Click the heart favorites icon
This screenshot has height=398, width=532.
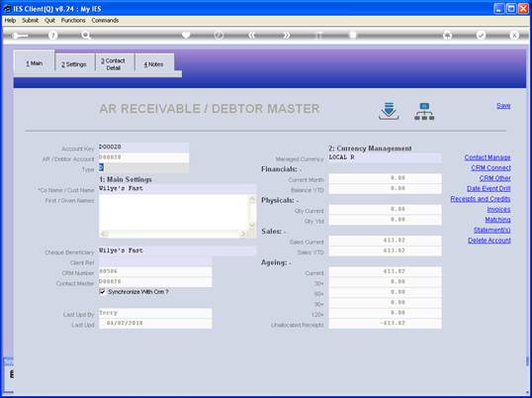(x=186, y=35)
